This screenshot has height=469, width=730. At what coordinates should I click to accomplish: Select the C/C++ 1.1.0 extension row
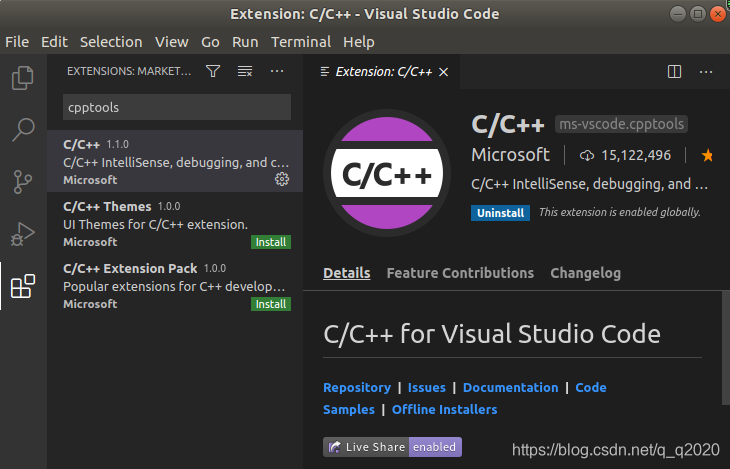tap(175, 161)
